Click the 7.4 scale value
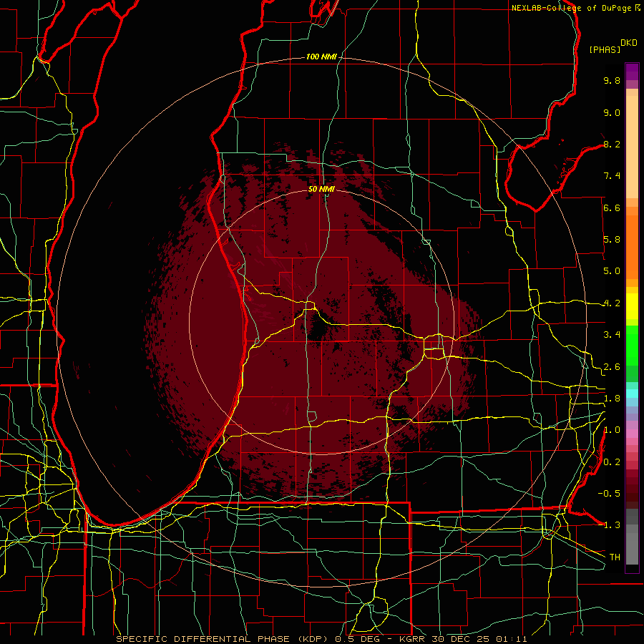This screenshot has width=644, height=644. point(612,176)
